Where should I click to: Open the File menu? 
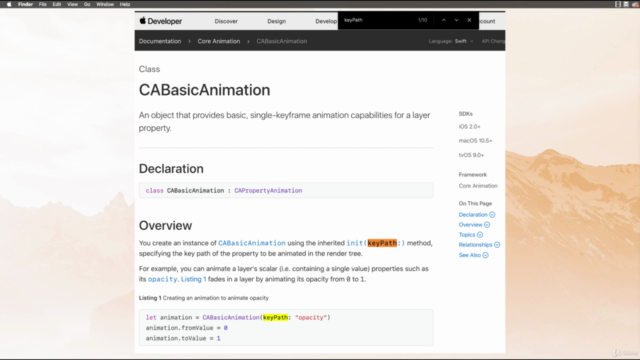pyautogui.click(x=42, y=4)
